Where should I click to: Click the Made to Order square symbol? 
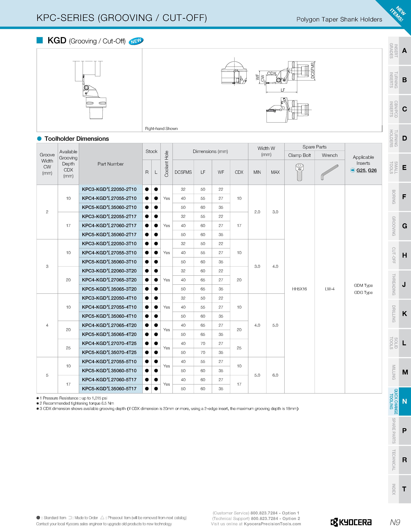[x=70, y=518]
